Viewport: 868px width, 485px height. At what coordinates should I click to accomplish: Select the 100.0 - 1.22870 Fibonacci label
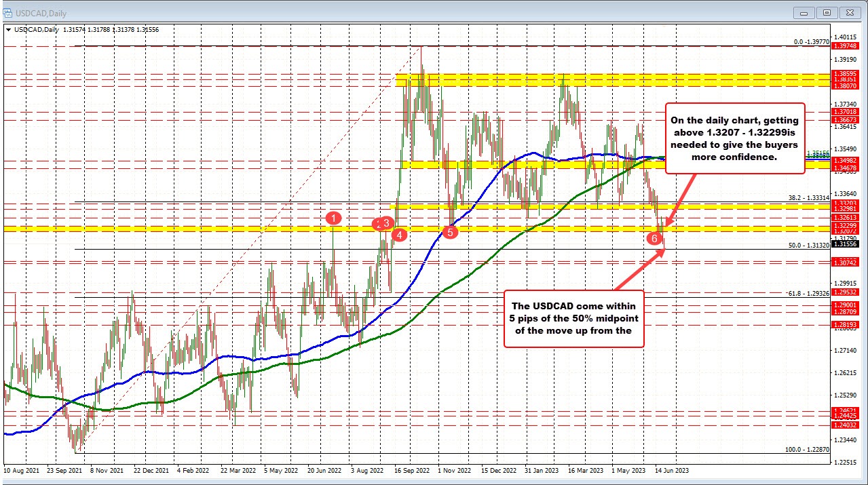[808, 450]
